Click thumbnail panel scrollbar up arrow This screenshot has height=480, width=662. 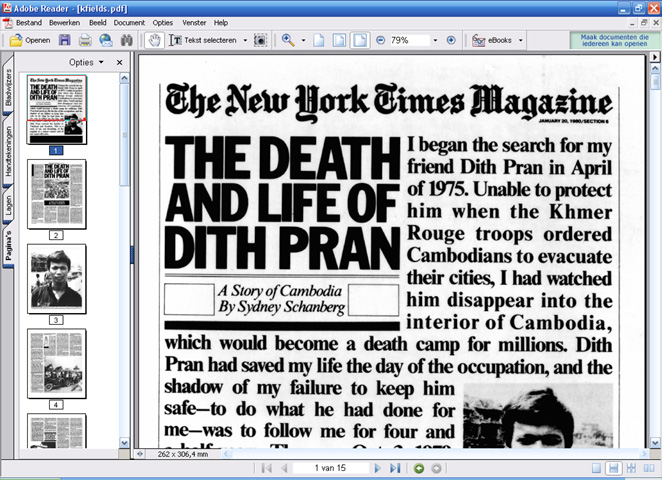point(124,78)
